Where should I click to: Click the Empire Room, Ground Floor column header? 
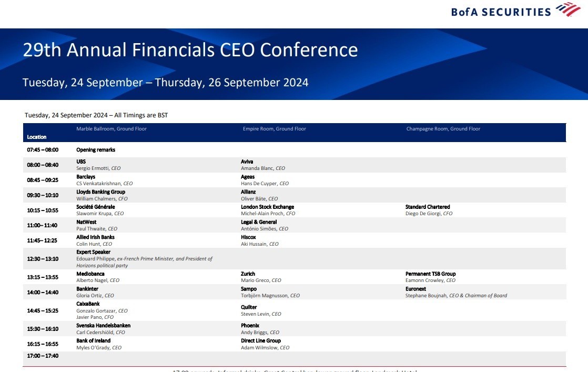click(274, 129)
